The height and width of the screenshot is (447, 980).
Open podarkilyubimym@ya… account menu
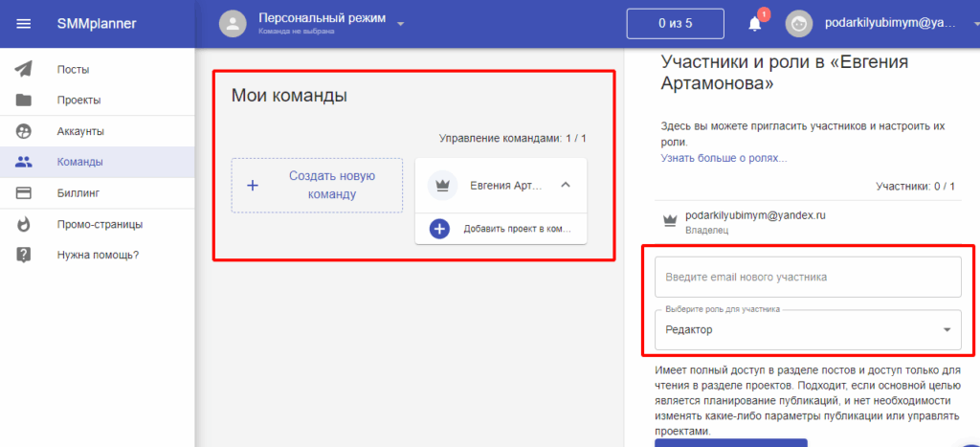(889, 23)
